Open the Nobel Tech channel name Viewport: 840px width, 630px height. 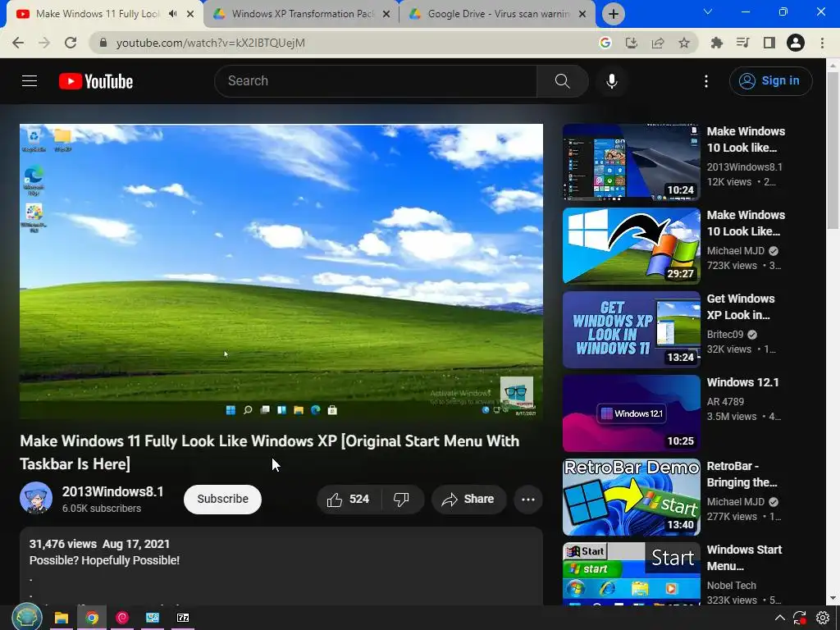click(731, 586)
